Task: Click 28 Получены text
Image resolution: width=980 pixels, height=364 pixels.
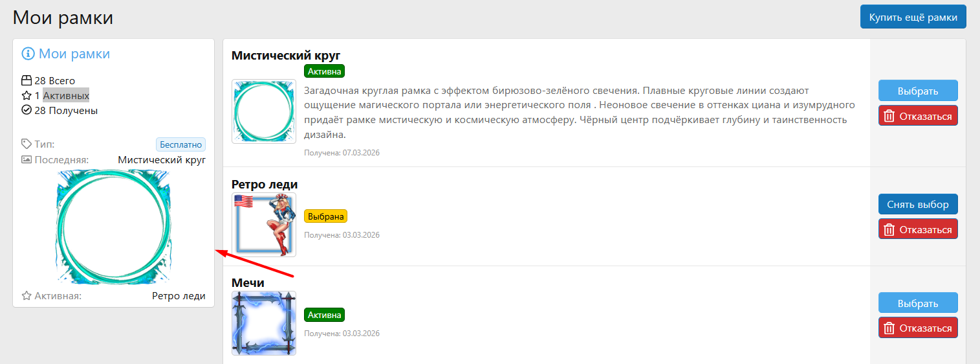Action: tap(66, 110)
